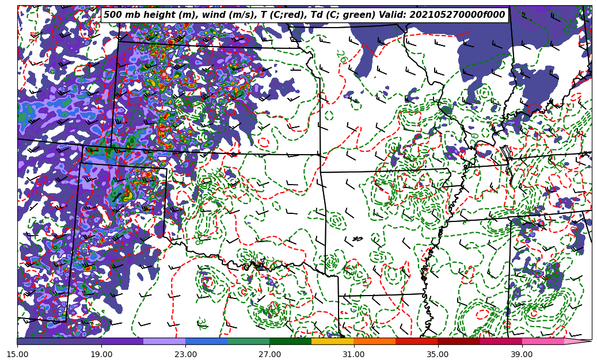
Task: Select the orange colorbar segment
Action: [374, 341]
